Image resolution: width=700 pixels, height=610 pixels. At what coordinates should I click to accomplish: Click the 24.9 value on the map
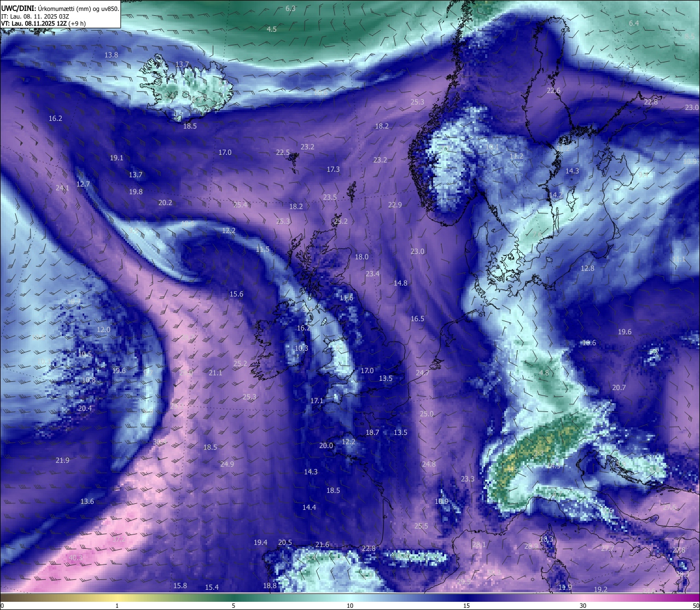pos(227,464)
